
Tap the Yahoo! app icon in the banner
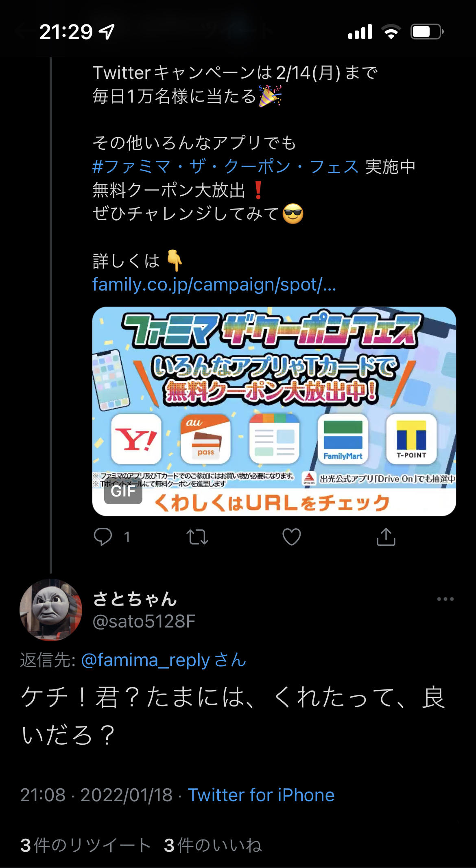[x=136, y=439]
